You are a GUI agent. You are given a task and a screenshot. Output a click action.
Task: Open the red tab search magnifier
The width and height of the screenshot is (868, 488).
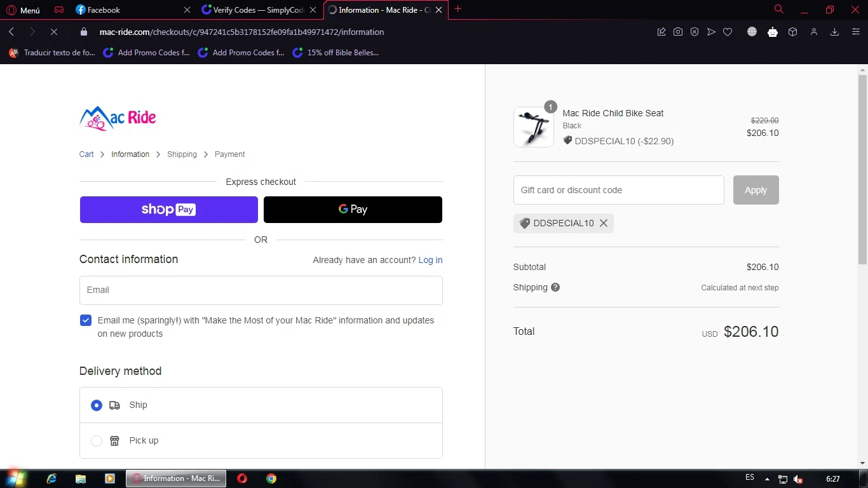(779, 10)
